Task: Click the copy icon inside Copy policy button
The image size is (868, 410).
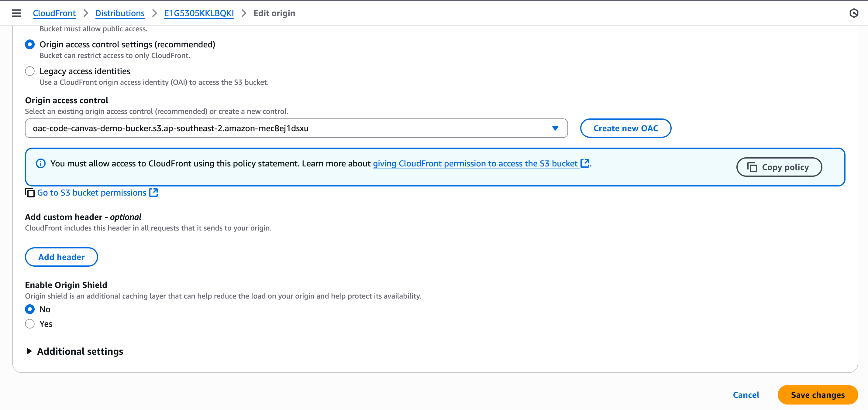Action: 752,167
